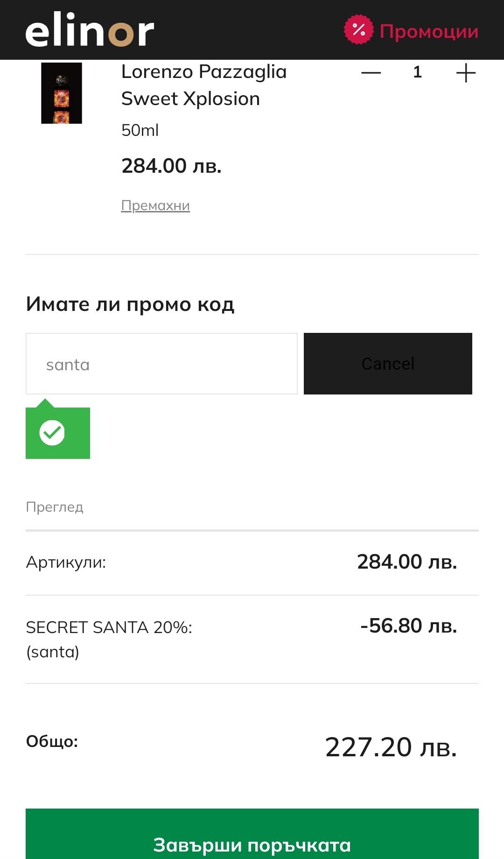
Task: Click the quantity value 1
Action: (417, 72)
